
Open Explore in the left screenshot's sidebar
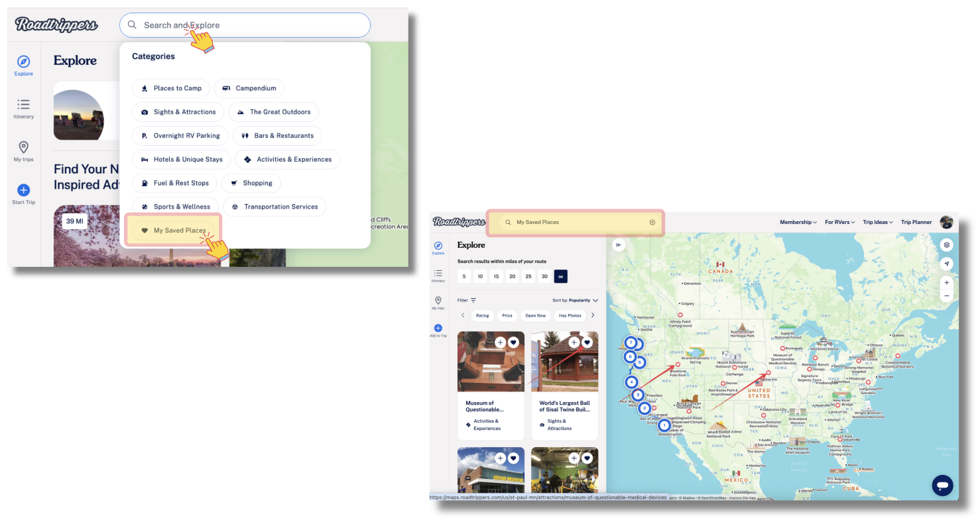pos(24,65)
